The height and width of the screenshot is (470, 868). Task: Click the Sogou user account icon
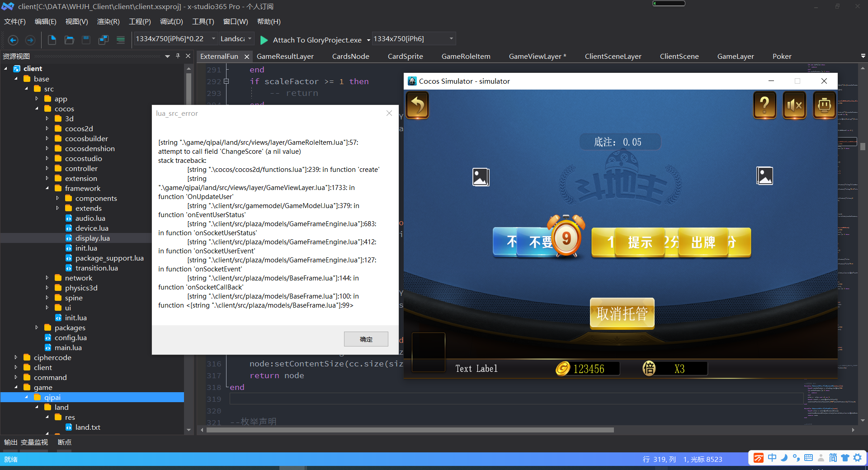[821, 458]
